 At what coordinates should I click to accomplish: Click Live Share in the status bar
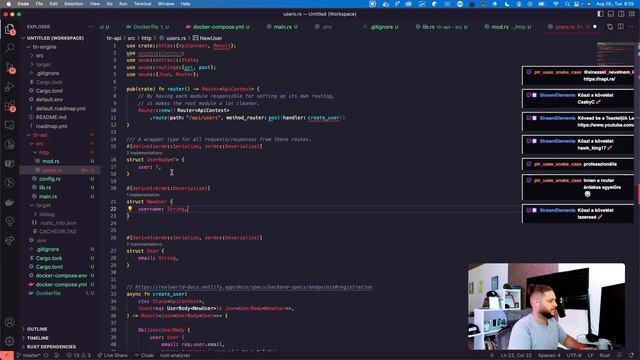click(x=113, y=356)
